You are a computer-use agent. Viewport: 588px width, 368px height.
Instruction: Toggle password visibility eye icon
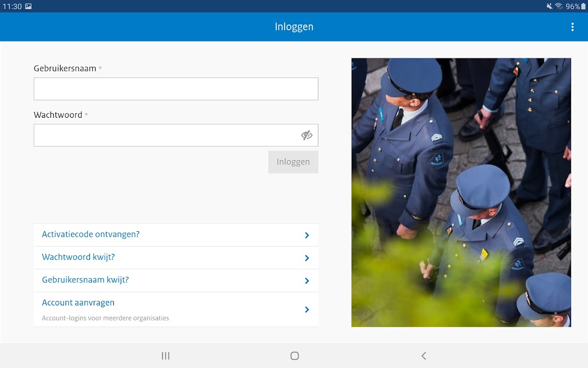click(x=307, y=135)
